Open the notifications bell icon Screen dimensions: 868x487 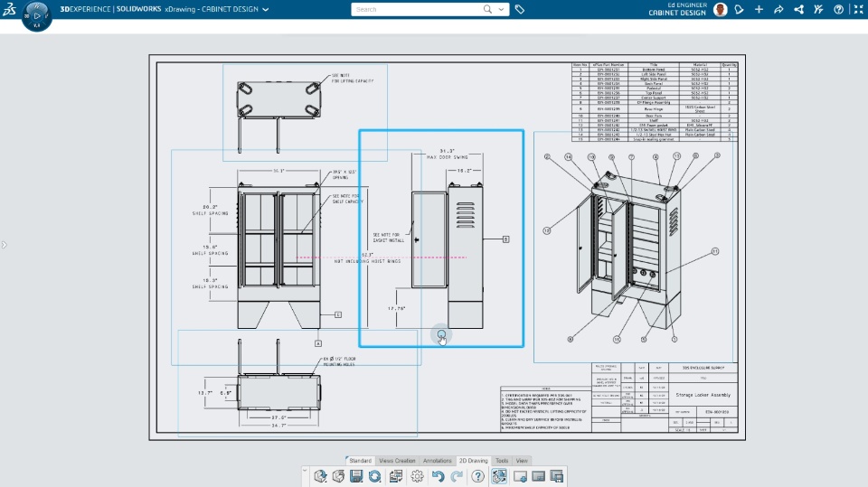point(739,9)
